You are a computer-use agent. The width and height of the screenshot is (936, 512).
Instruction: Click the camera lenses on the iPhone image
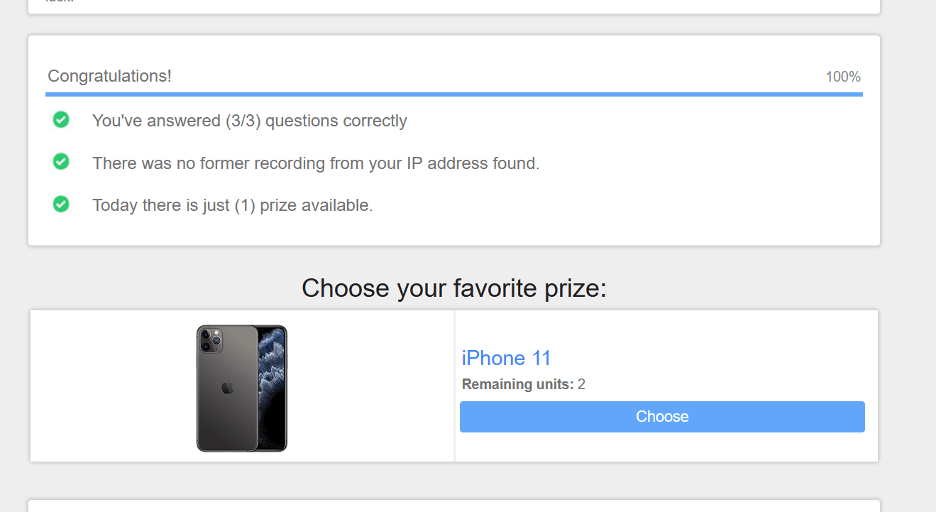pos(210,340)
